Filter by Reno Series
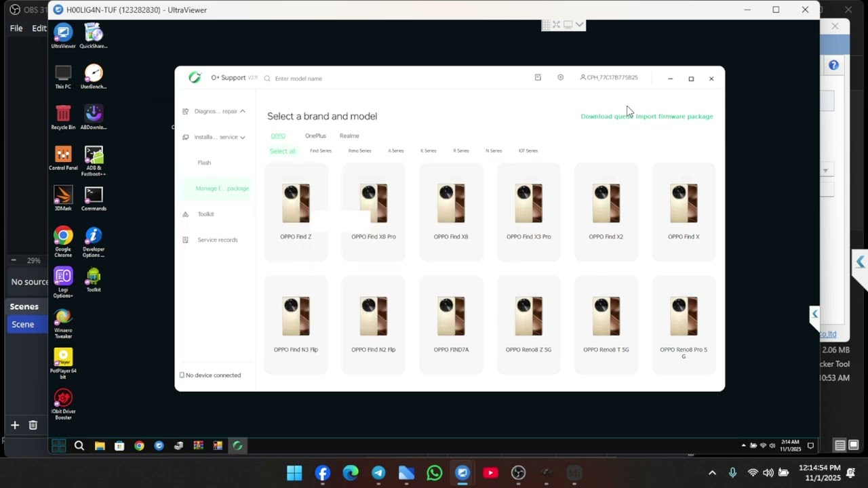Viewport: 868px width, 488px height. [359, 150]
